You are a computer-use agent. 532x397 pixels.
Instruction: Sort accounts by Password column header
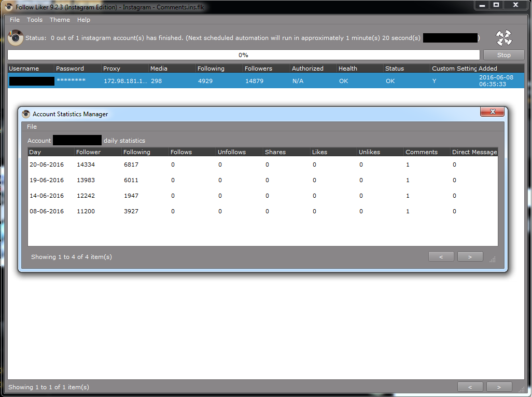click(x=77, y=69)
